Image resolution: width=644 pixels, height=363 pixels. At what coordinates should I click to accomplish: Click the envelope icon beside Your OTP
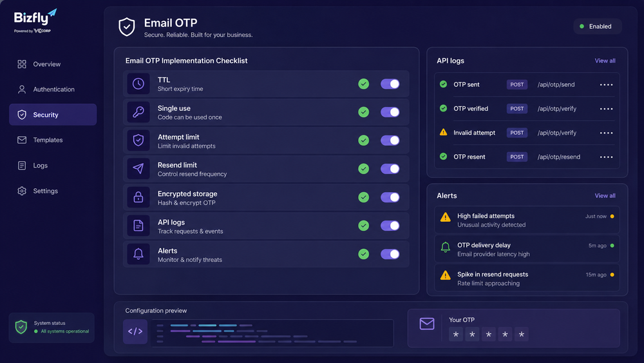pyautogui.click(x=427, y=324)
